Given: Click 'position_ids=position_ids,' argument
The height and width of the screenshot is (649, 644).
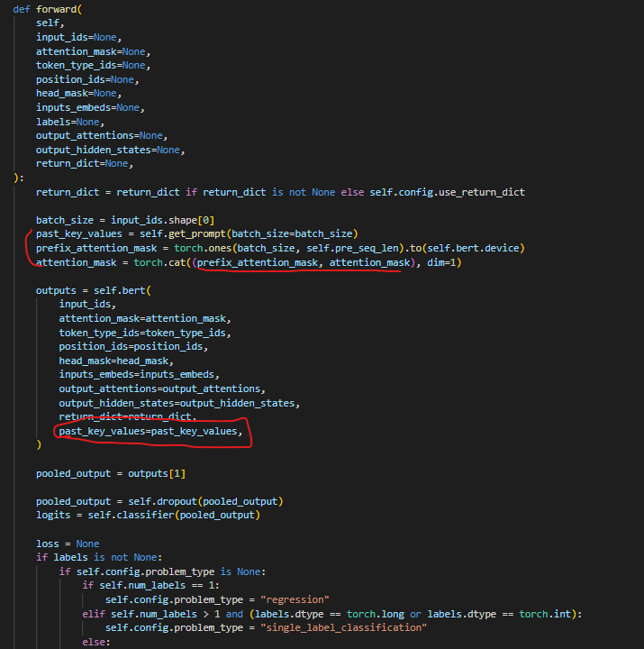Looking at the screenshot, I should (x=133, y=346).
